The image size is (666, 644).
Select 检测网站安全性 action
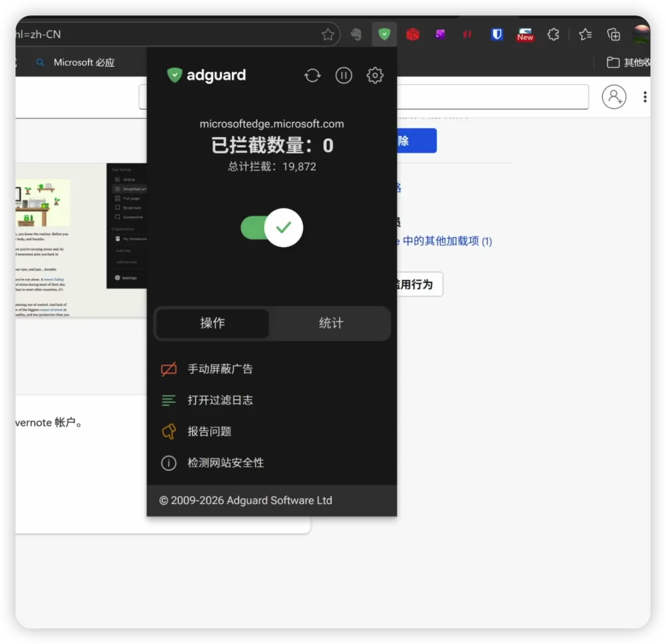coord(272,463)
